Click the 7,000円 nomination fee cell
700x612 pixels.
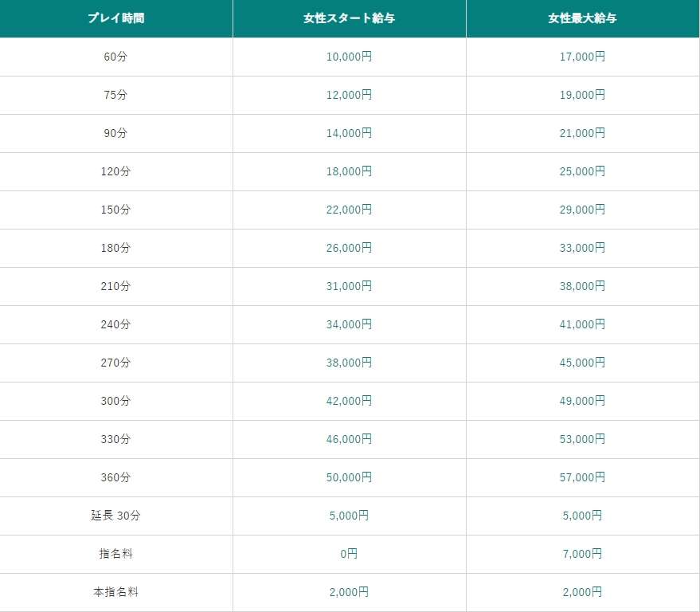[x=583, y=554]
